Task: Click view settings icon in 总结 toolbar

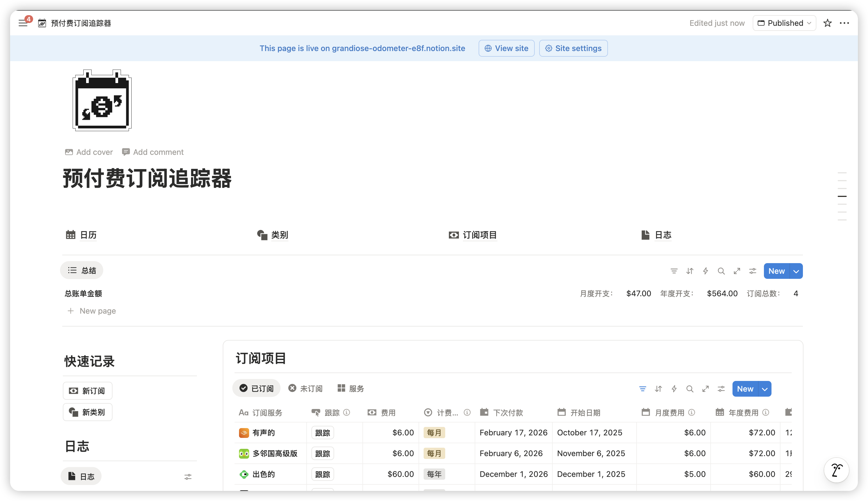Action: [x=752, y=271]
